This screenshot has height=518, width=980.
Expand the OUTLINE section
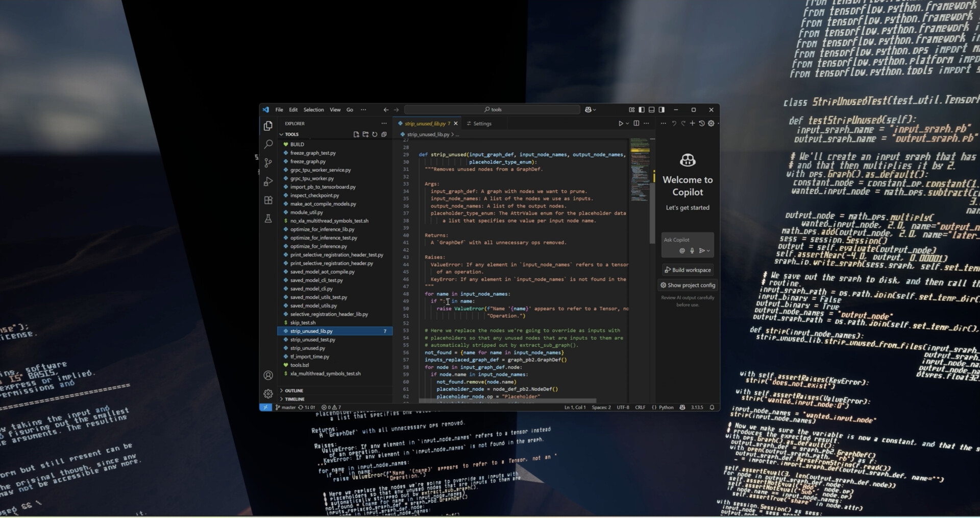294,390
